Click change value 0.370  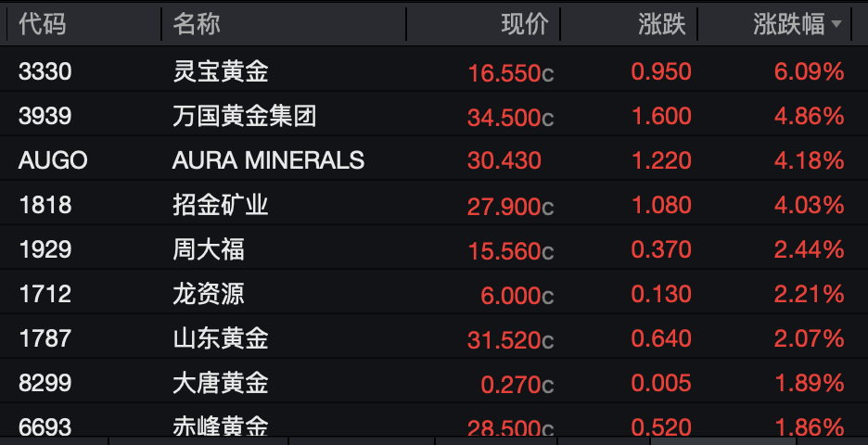661,249
